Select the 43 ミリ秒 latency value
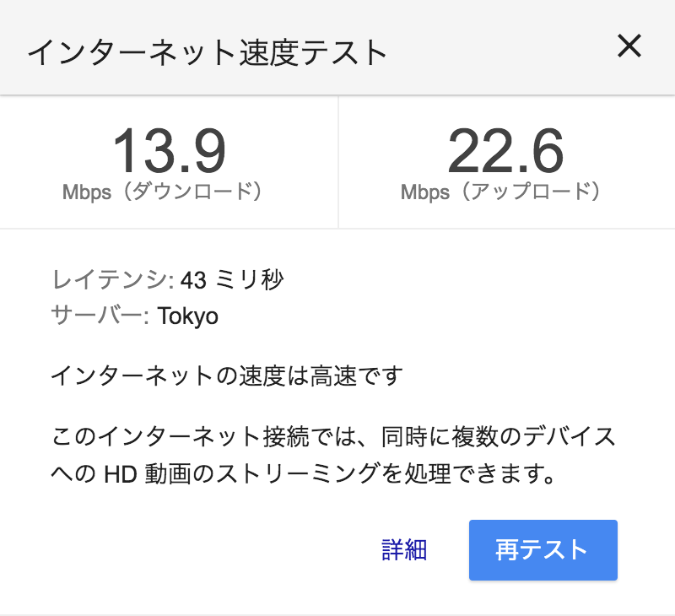Screen dimensions: 675x616 click(232, 280)
